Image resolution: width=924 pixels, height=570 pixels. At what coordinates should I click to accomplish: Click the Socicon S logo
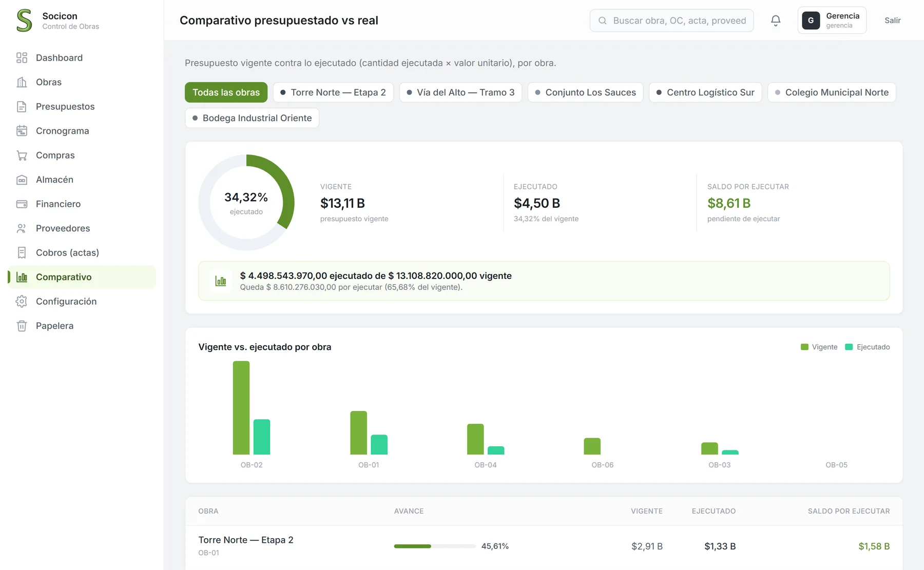pyautogui.click(x=24, y=21)
